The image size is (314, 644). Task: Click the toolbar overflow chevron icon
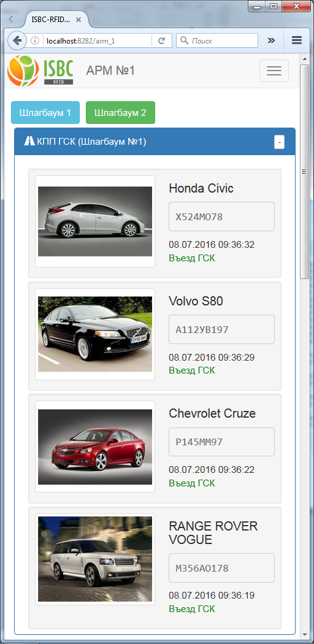coord(271,40)
